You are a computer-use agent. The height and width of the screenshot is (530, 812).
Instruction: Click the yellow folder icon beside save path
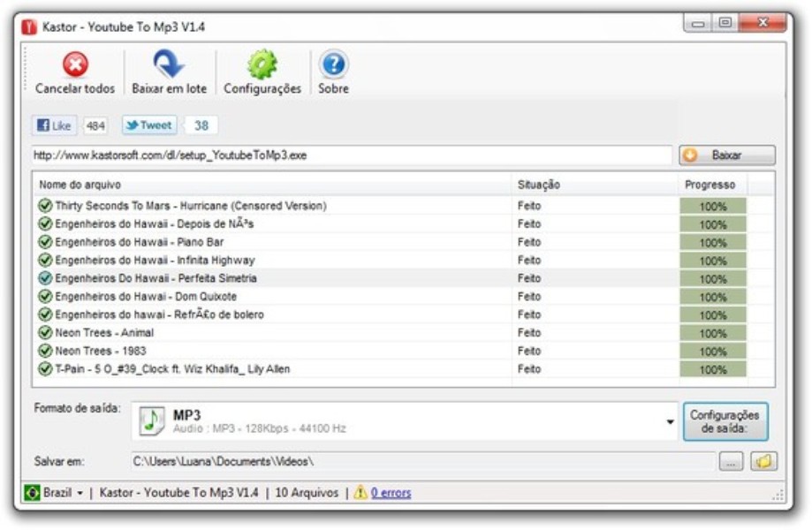(x=763, y=461)
